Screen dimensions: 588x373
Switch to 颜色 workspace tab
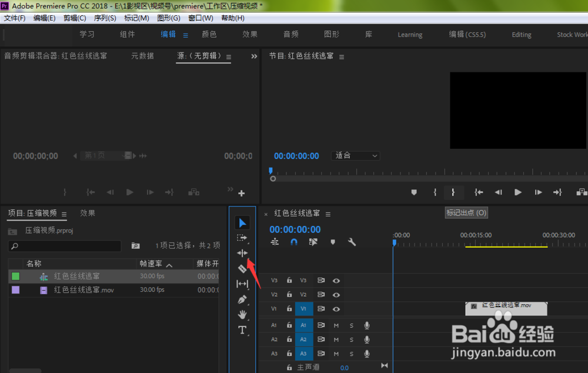[x=209, y=35]
